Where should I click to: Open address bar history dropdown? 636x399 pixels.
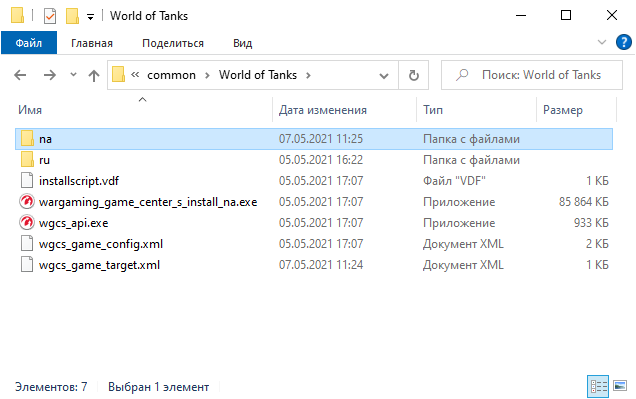pyautogui.click(x=384, y=75)
